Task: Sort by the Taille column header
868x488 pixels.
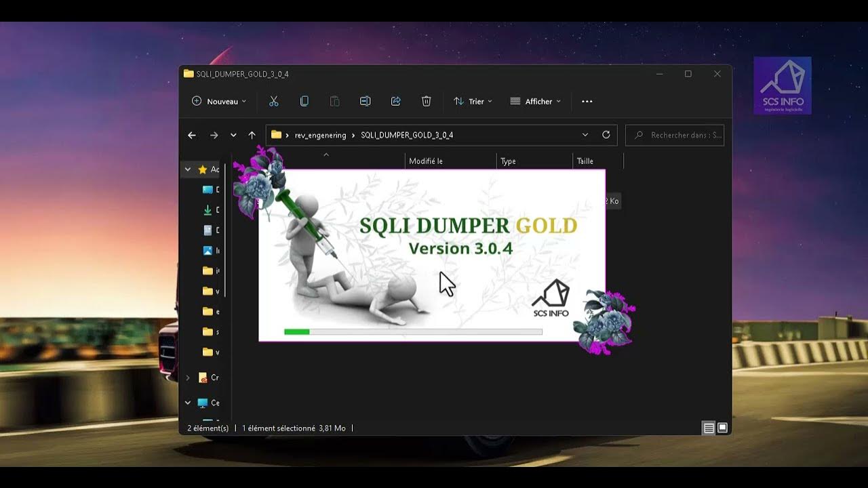Action: click(585, 161)
